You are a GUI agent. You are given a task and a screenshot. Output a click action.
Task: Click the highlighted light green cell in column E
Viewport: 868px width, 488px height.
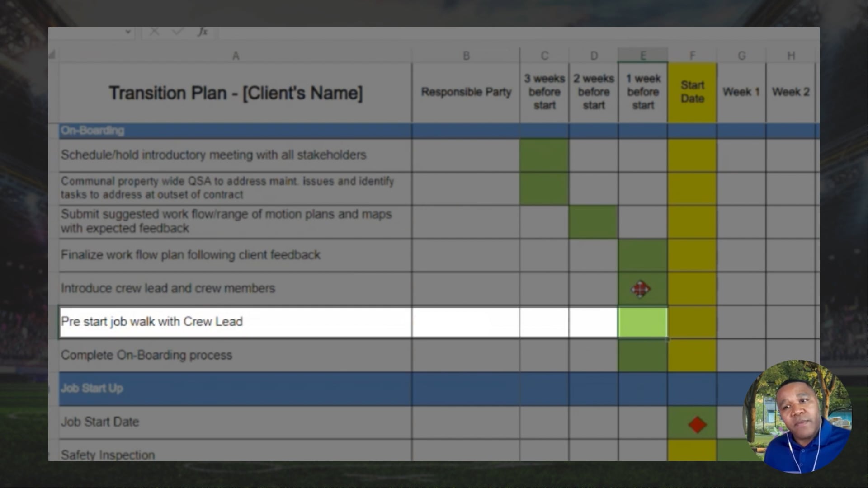click(642, 322)
